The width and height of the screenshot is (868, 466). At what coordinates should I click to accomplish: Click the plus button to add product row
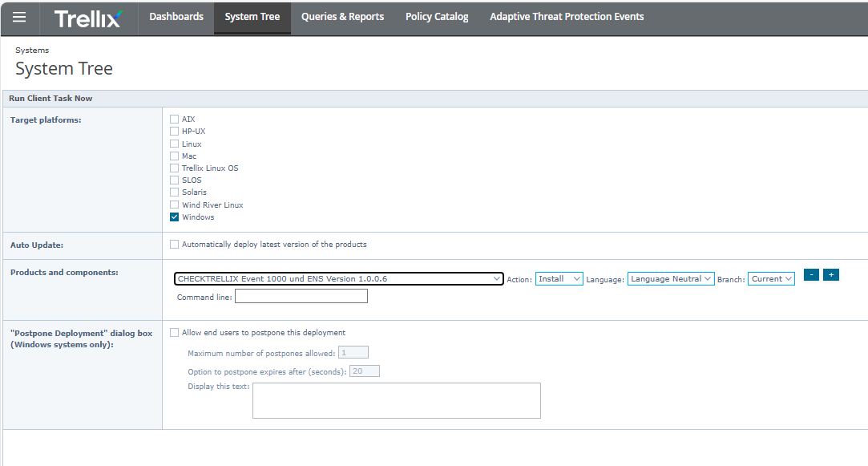pyautogui.click(x=831, y=275)
